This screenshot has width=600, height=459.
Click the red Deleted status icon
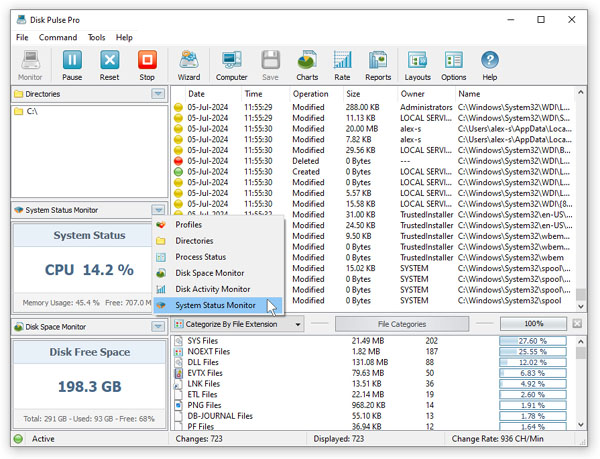[178, 161]
